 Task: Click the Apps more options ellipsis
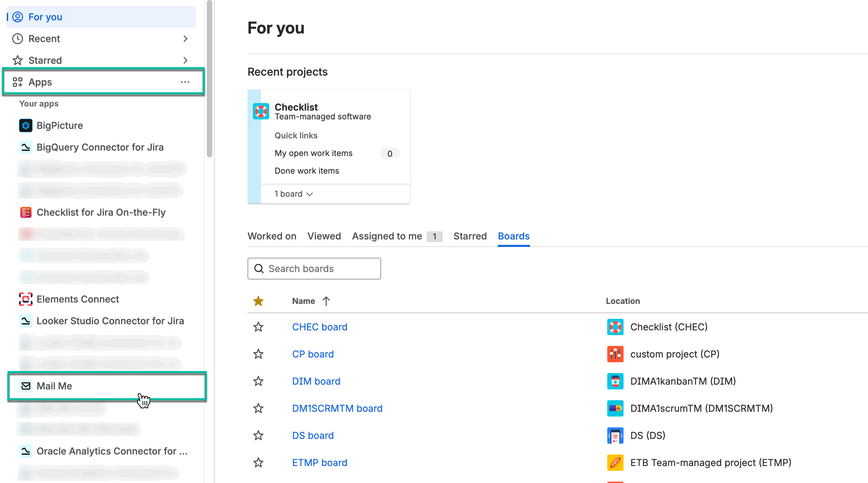tap(185, 82)
